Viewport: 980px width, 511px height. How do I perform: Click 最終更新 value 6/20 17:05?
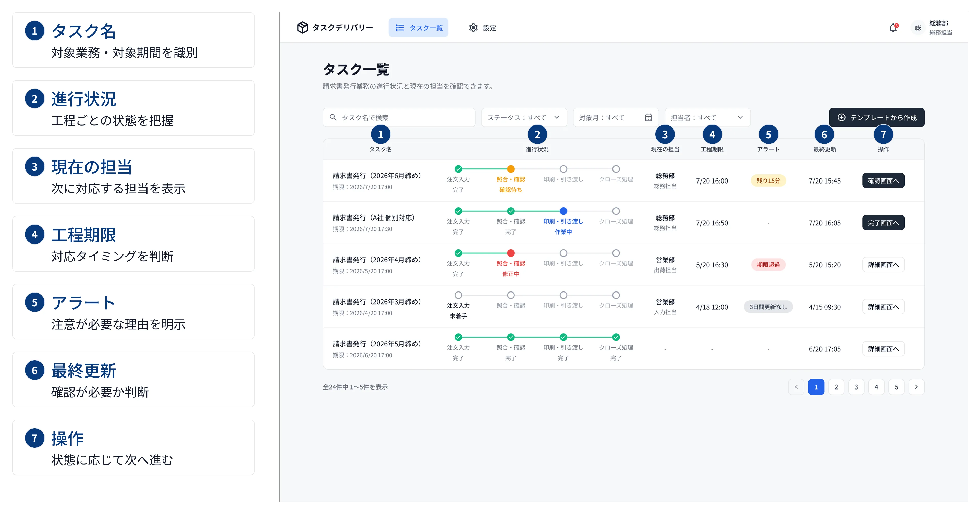[824, 349]
